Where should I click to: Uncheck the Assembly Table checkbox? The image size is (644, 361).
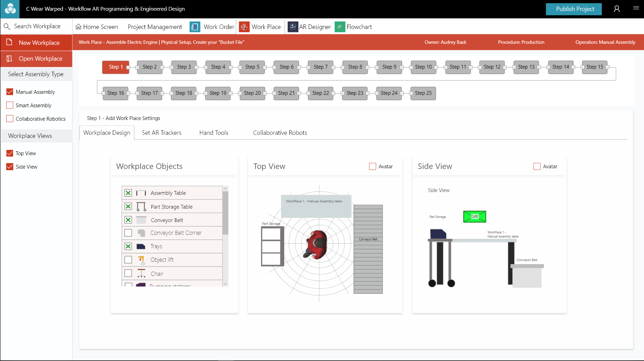coord(128,193)
